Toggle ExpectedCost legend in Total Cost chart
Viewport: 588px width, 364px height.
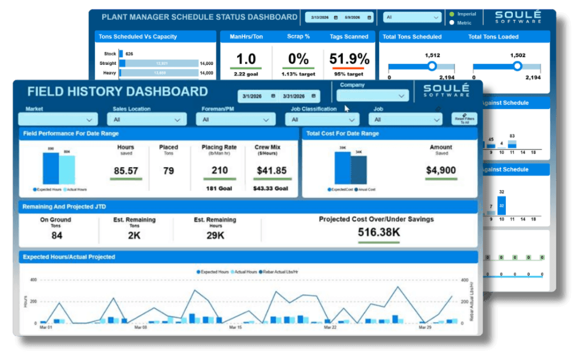tap(341, 189)
